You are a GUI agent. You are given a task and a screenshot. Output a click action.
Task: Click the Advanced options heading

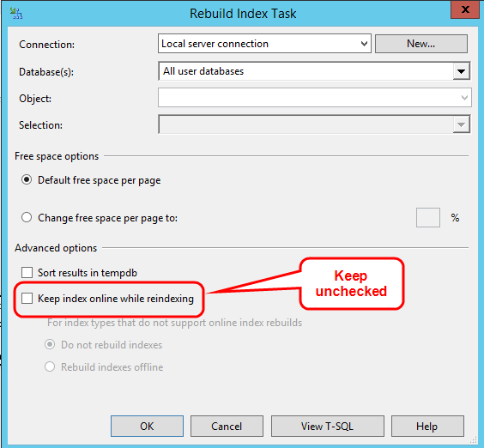coord(56,248)
